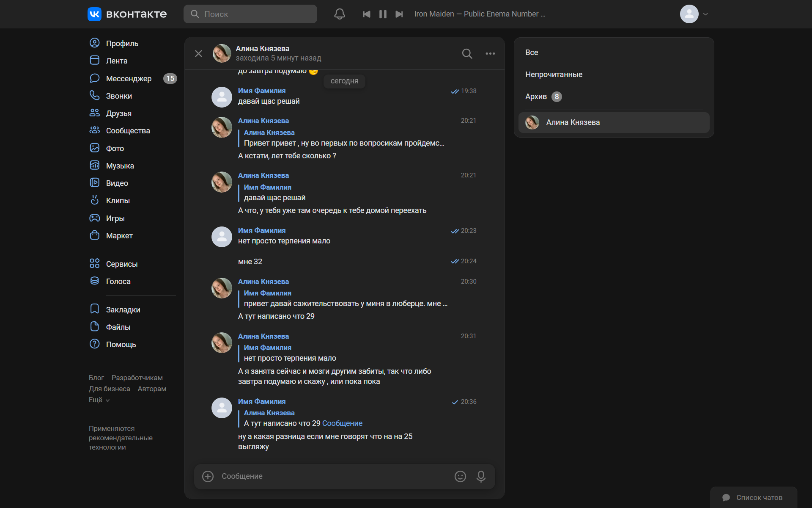Go to previous music track
The width and height of the screenshot is (812, 508).
367,14
